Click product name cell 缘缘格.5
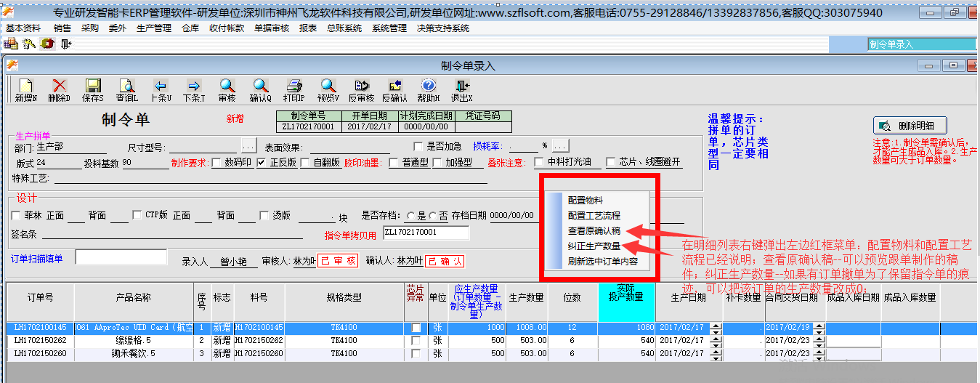This screenshot has height=383, width=980. (134, 341)
